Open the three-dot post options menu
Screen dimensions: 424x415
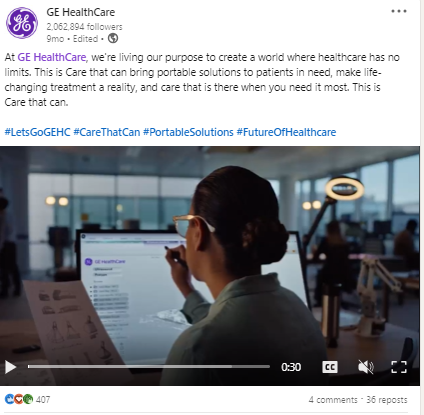pos(399,11)
